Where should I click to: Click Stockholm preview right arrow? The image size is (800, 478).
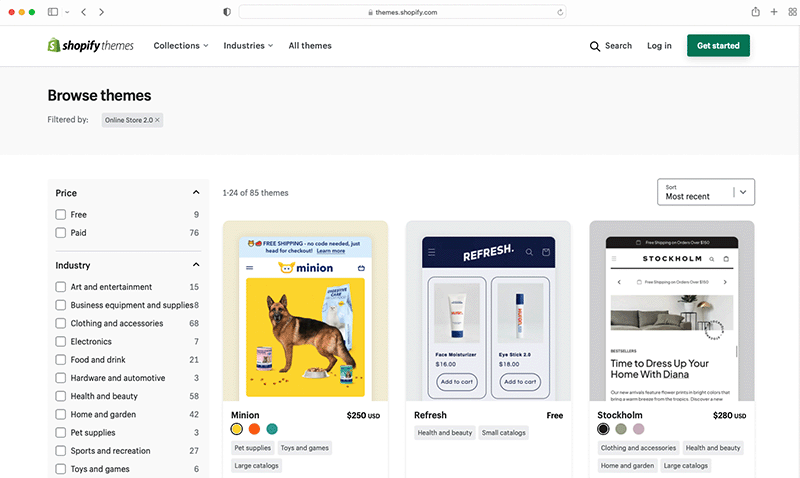click(725, 282)
